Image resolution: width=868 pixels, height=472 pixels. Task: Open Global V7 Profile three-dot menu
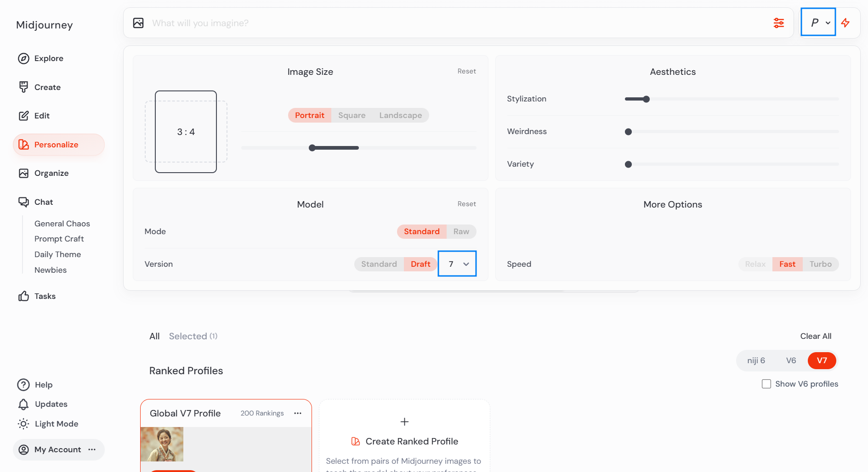tap(298, 413)
